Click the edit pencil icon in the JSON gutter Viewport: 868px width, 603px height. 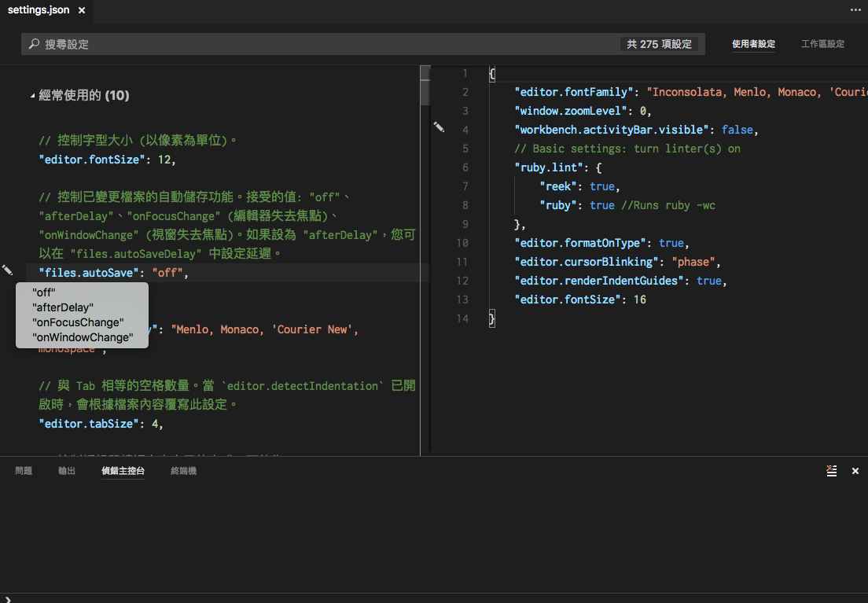pos(439,127)
